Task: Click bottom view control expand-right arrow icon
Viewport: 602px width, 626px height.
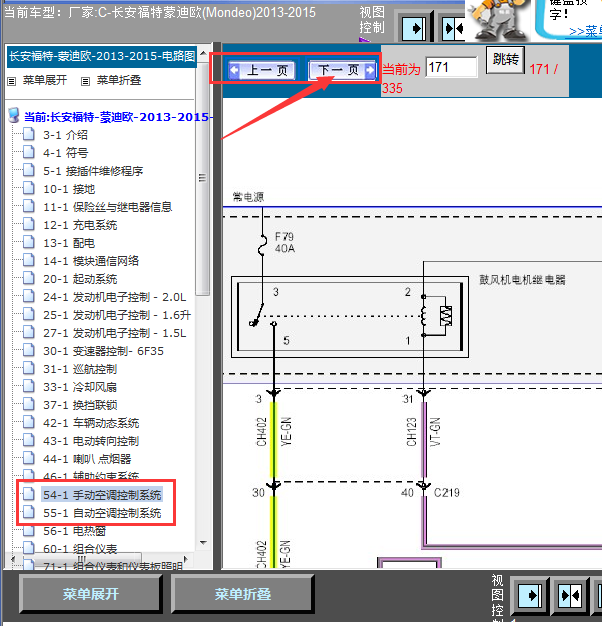Action: coord(530,596)
